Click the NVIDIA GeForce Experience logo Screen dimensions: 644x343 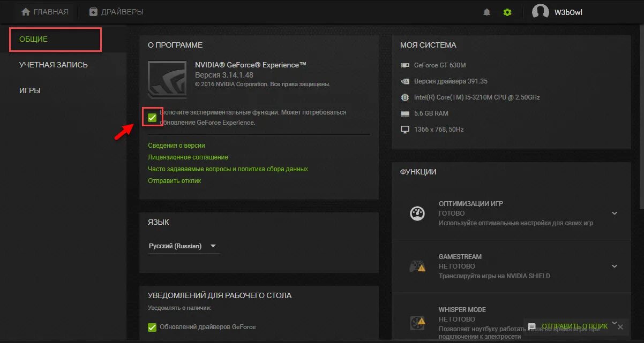pyautogui.click(x=167, y=80)
